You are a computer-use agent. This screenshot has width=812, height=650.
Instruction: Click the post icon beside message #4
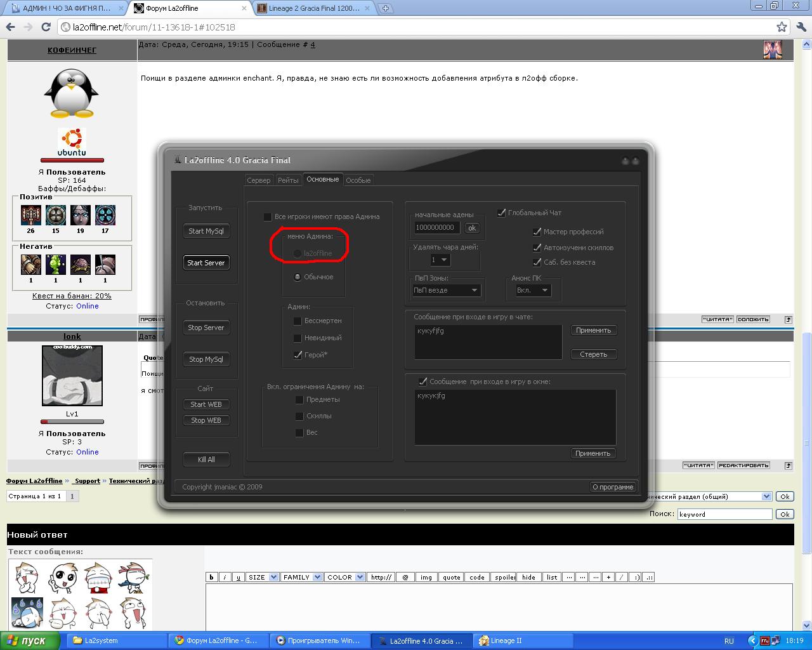pos(772,50)
